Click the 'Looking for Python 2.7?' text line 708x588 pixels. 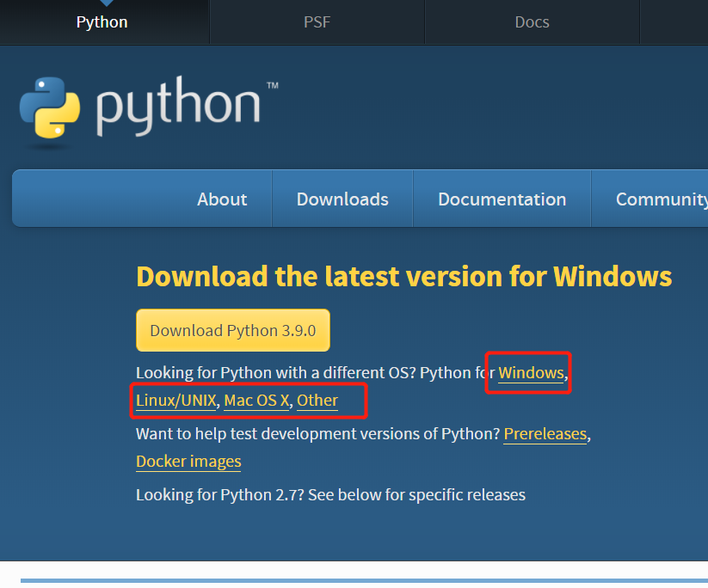[x=330, y=495]
